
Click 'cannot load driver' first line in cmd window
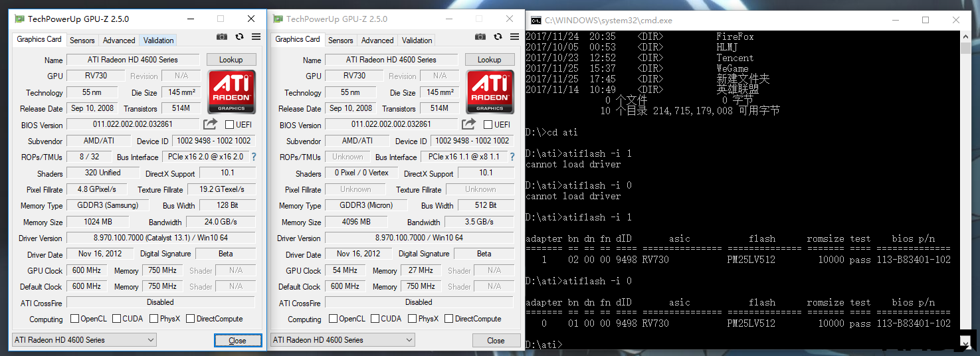(x=573, y=164)
